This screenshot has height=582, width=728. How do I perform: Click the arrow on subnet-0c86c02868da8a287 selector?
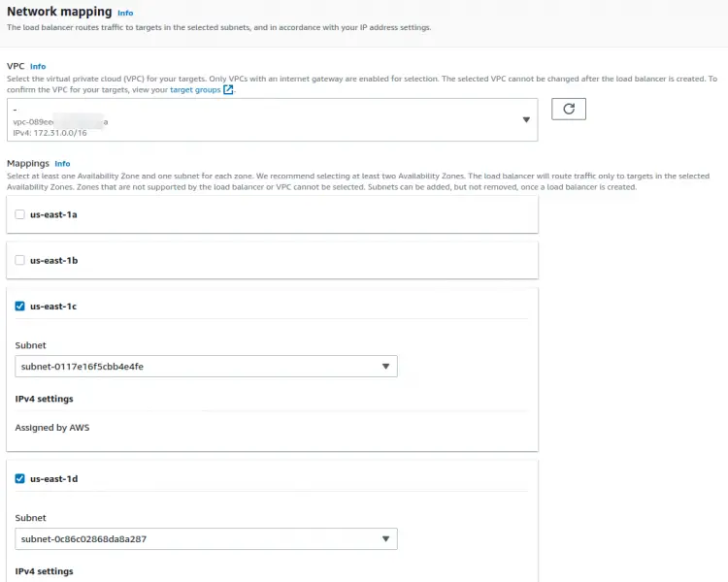point(385,539)
